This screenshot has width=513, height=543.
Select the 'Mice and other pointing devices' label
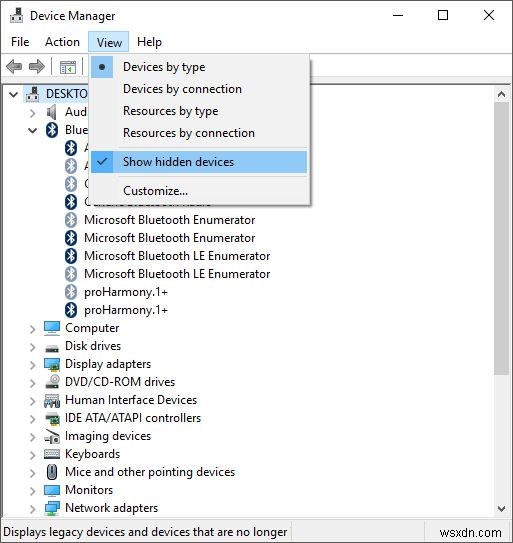coord(150,472)
